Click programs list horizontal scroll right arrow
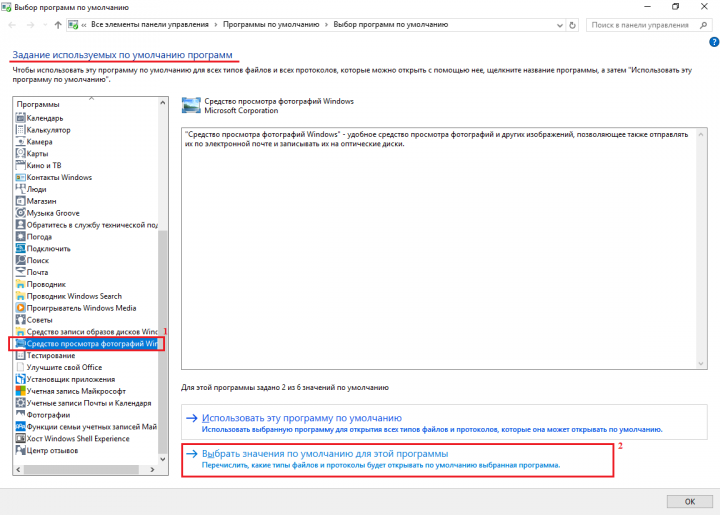Image resolution: width=720 pixels, height=515 pixels. [x=152, y=470]
